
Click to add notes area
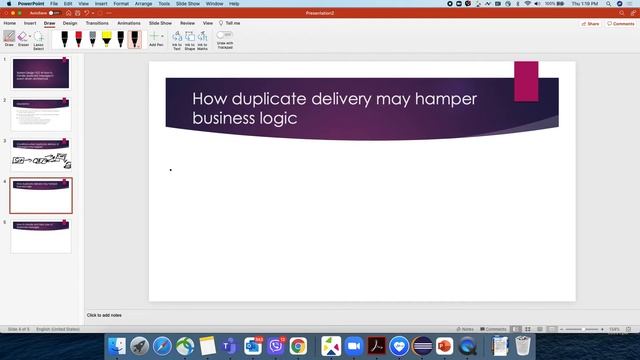pyautogui.click(x=104, y=315)
